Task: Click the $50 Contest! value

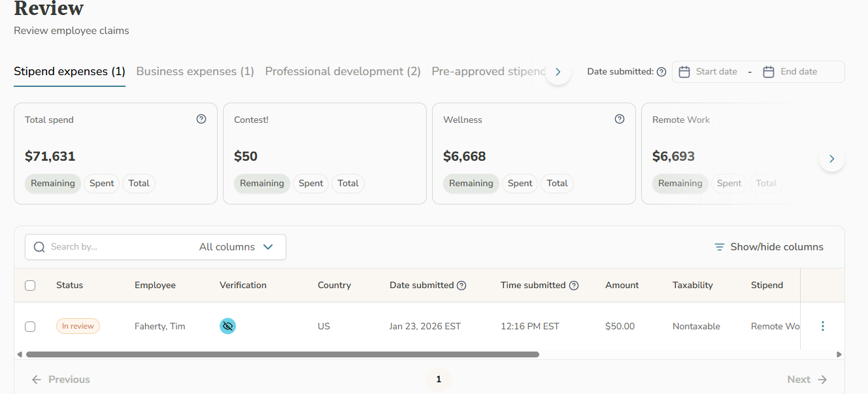Action: pyautogui.click(x=246, y=157)
